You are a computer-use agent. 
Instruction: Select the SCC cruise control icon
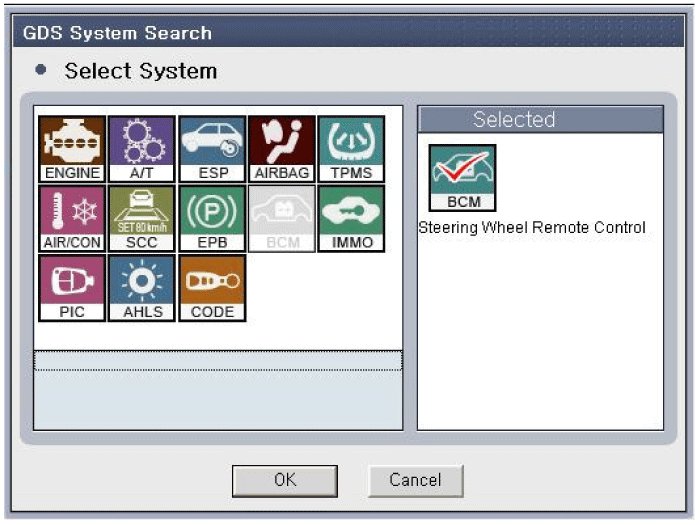[x=141, y=218]
